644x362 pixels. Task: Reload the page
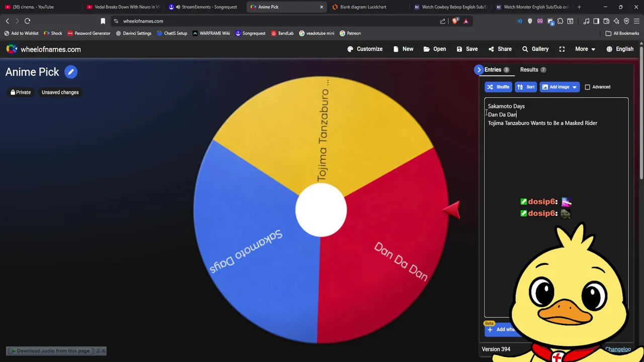tap(28, 21)
